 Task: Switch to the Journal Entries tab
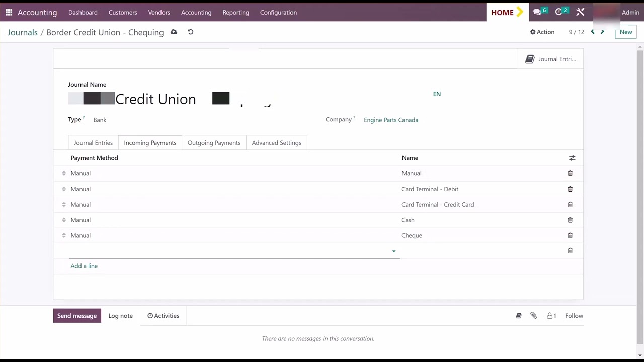[93, 143]
